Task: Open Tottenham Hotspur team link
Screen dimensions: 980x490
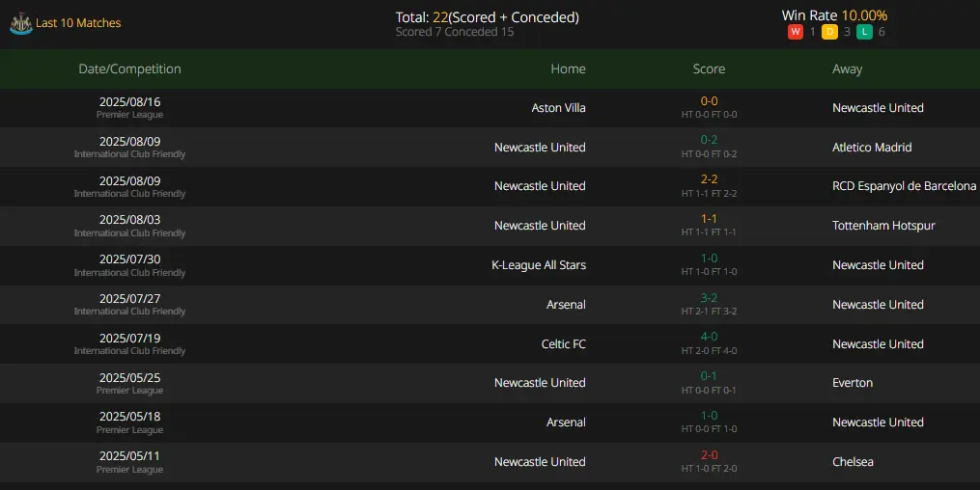Action: tap(883, 226)
